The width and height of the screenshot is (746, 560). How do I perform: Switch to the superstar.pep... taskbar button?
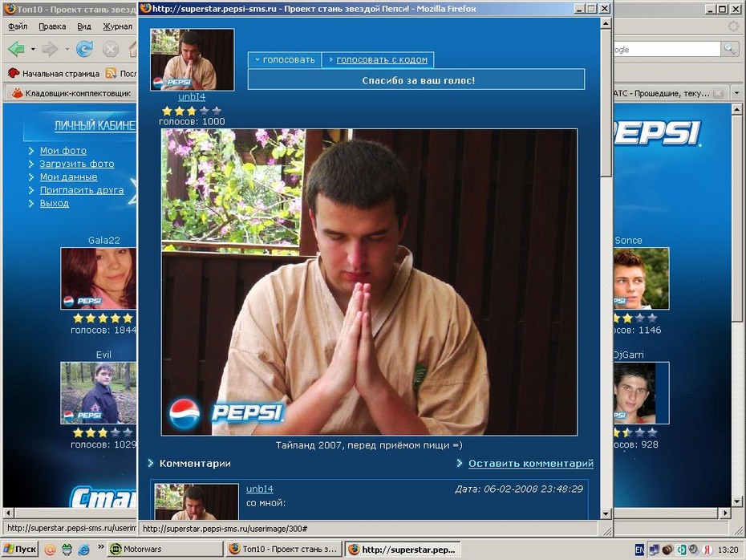[x=403, y=550]
